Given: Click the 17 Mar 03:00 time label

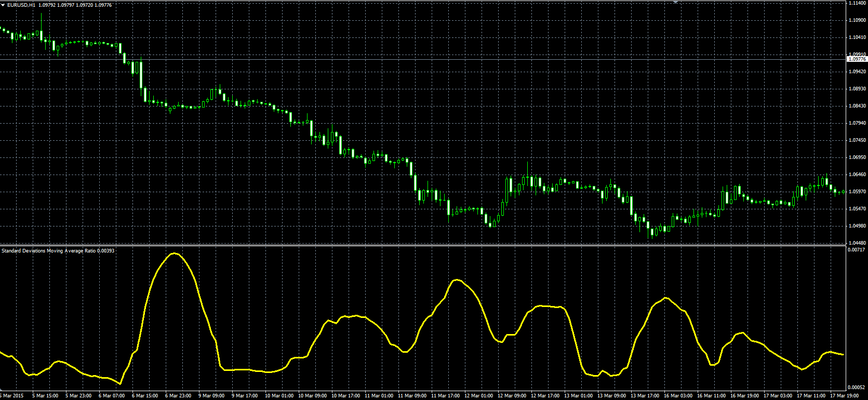Looking at the screenshot, I should click(x=778, y=396).
